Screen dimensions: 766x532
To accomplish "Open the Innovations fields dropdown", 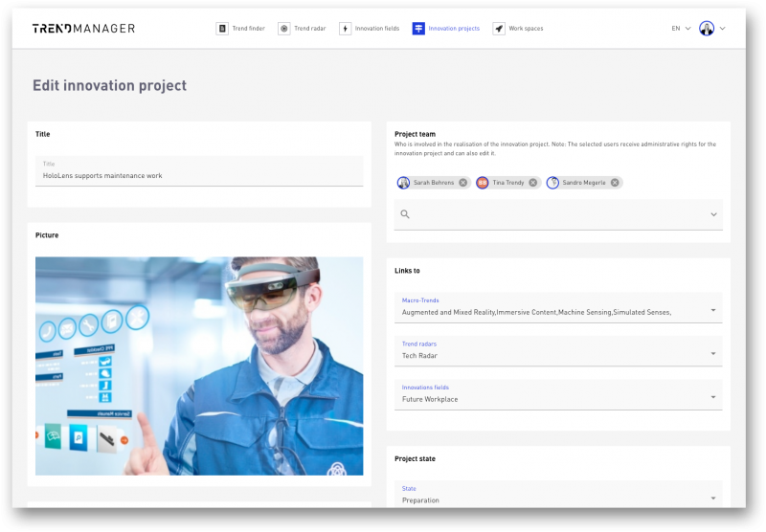I will tap(558, 395).
